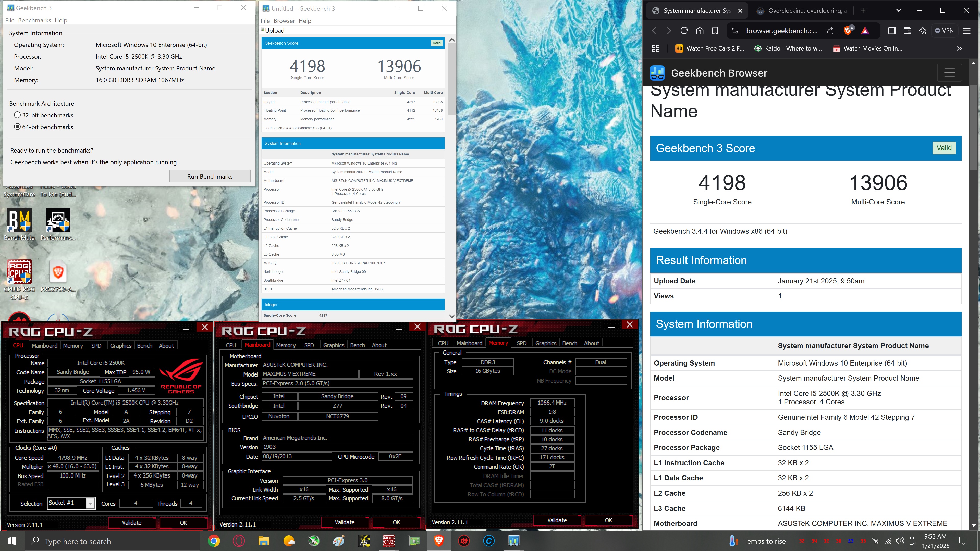Expand the Geekbench Browser navigation menu
Screen dimensions: 980x551
coord(950,73)
